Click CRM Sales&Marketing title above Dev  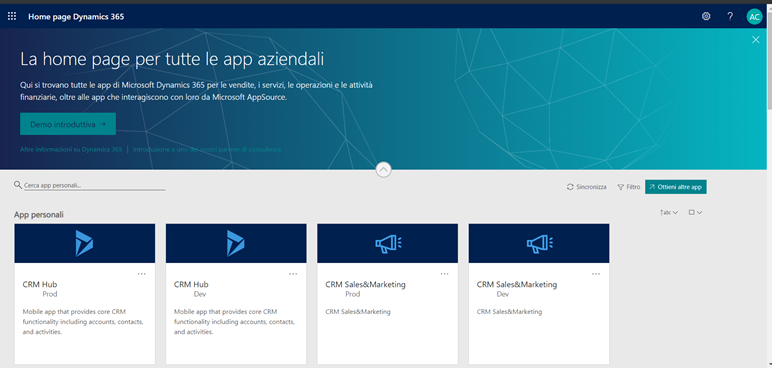[517, 285]
